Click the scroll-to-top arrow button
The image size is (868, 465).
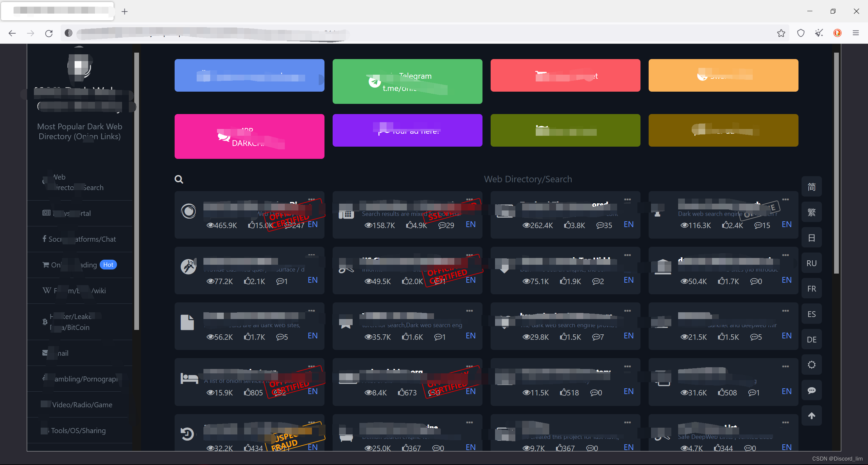coord(811,416)
